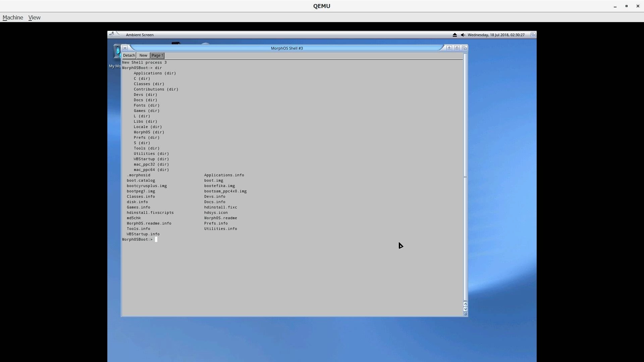Click the 'bootcyrusplus.img' file name
The width and height of the screenshot is (644, 362).
[147, 186]
